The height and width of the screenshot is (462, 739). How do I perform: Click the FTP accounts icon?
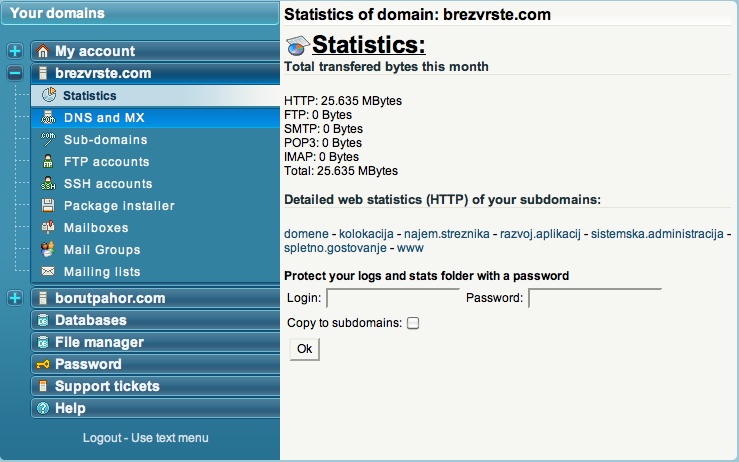(47, 162)
